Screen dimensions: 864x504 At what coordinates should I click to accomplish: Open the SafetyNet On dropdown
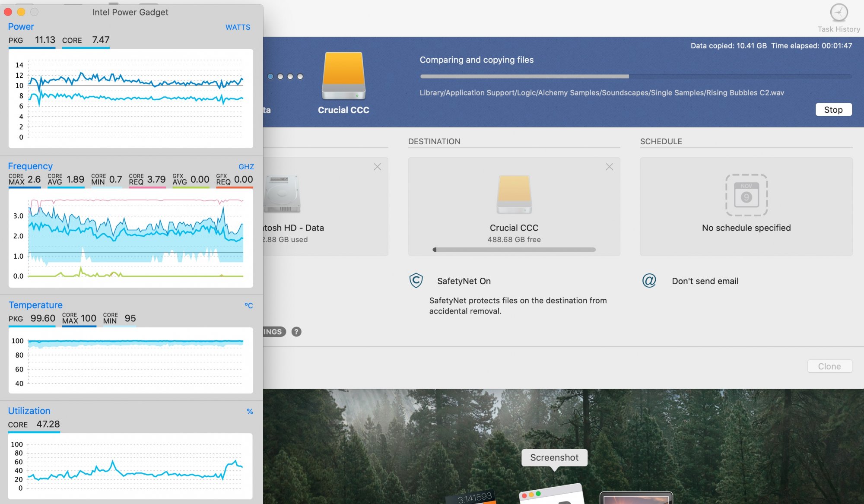coord(464,281)
